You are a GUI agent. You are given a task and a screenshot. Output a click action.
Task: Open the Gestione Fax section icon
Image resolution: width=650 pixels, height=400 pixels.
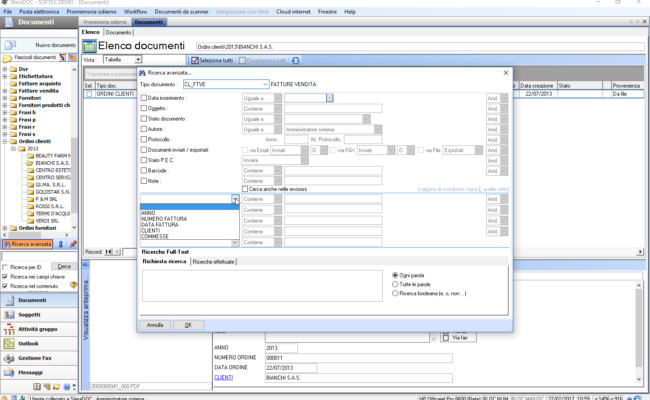point(9,358)
